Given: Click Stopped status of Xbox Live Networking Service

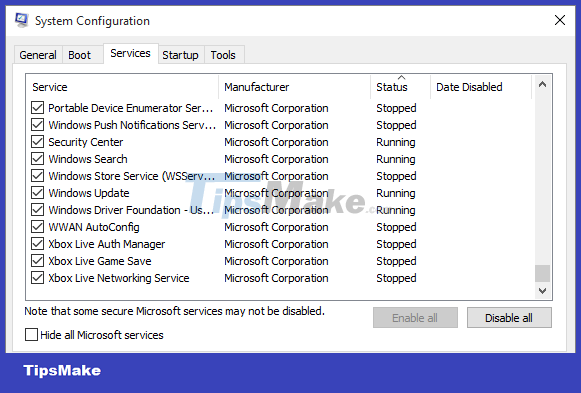Looking at the screenshot, I should click(x=396, y=279).
